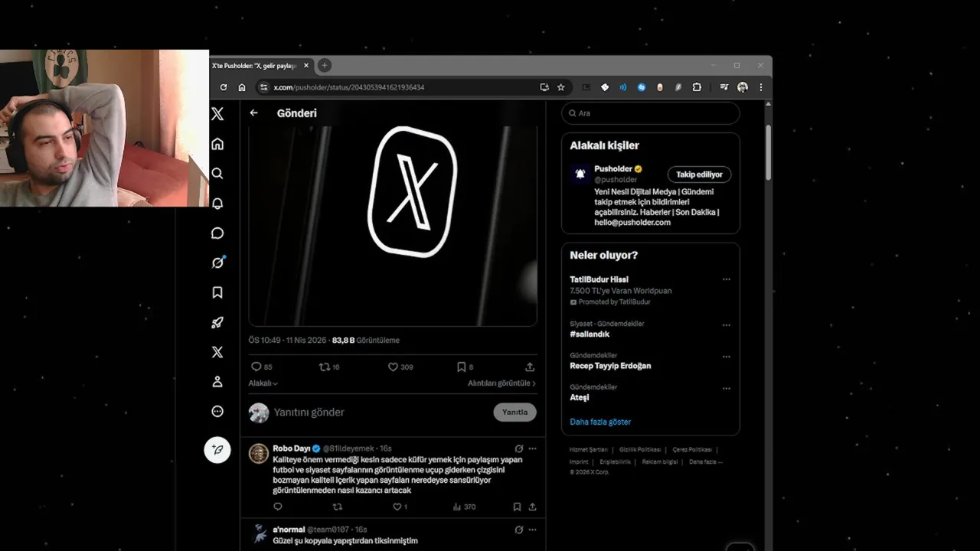Open Messages chat bubble in sidebar

[217, 233]
